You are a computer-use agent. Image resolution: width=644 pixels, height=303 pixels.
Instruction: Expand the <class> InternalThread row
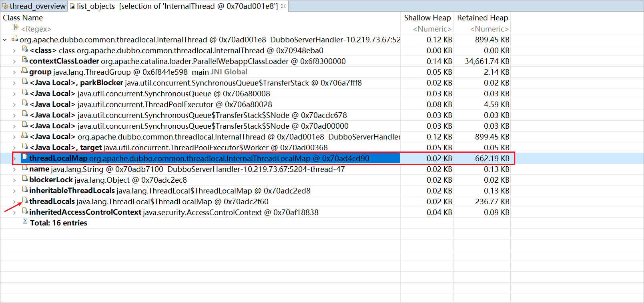tap(14, 50)
